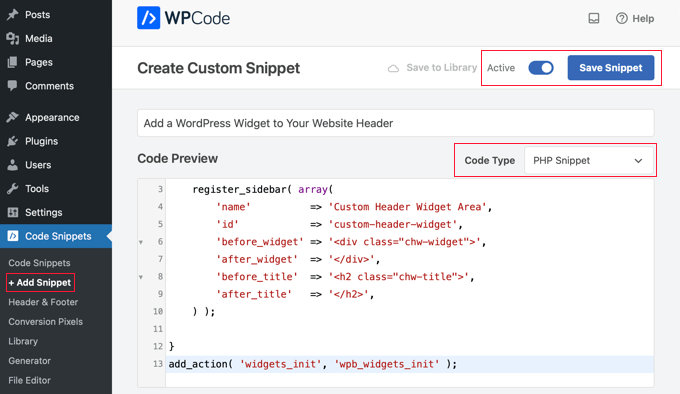
Task: Click the Tools wrench icon
Action: pos(13,189)
